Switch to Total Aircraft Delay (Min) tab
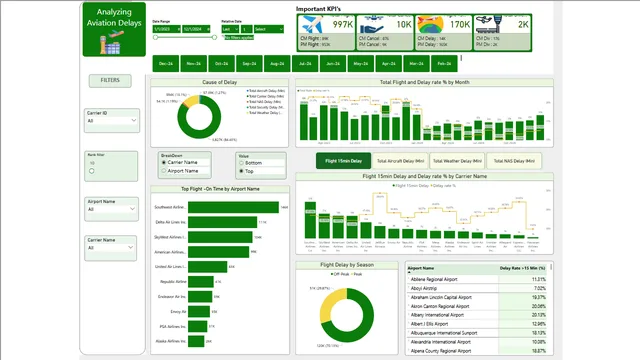640x360 pixels. pos(400,161)
